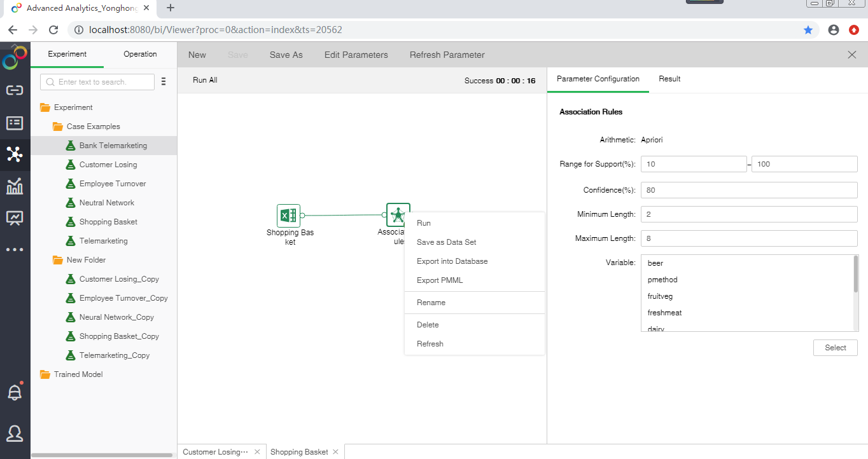Image resolution: width=868 pixels, height=459 pixels.
Task: Click the minimum support field showing 10
Action: point(694,164)
